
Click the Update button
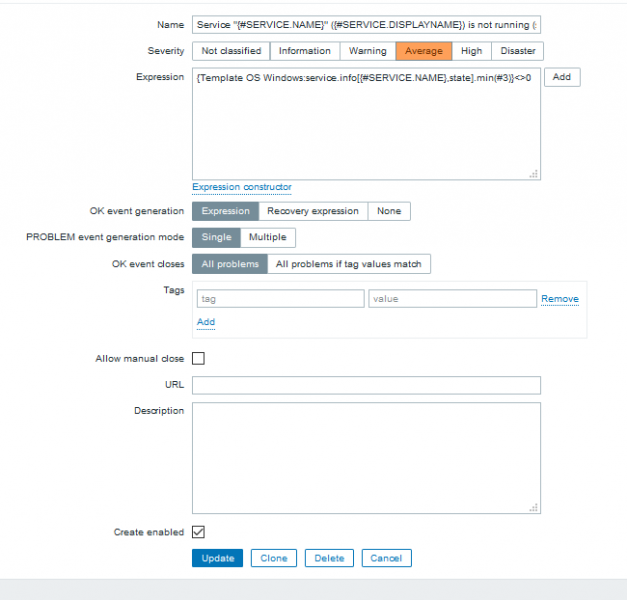tap(217, 558)
